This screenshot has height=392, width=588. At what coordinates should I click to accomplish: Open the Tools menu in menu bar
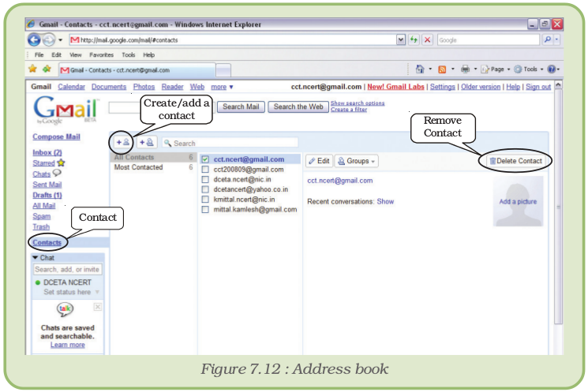click(x=128, y=55)
